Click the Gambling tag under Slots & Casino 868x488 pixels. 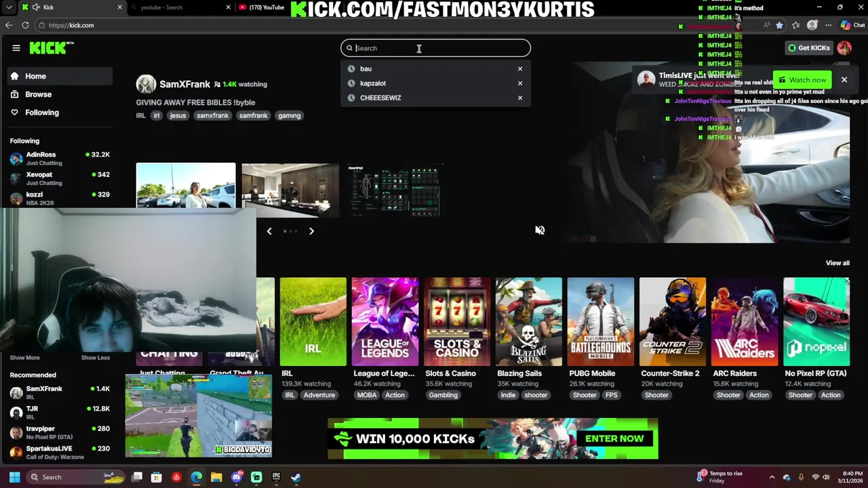443,395
